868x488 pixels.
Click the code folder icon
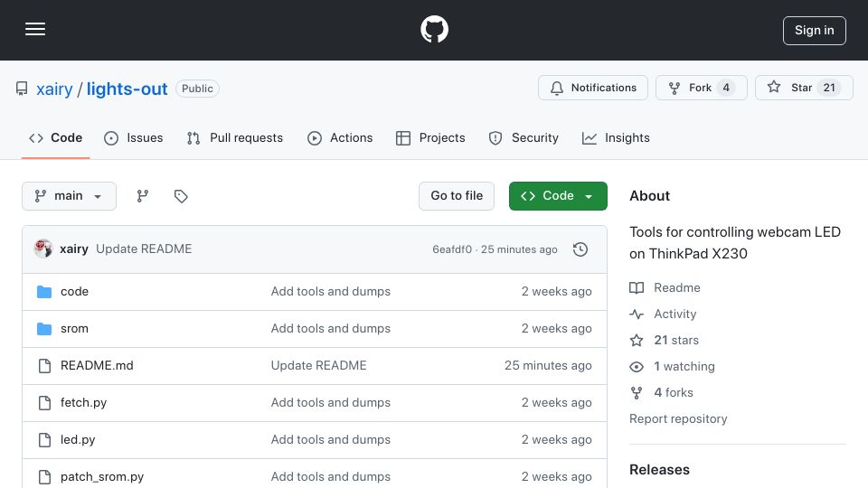pyautogui.click(x=44, y=292)
